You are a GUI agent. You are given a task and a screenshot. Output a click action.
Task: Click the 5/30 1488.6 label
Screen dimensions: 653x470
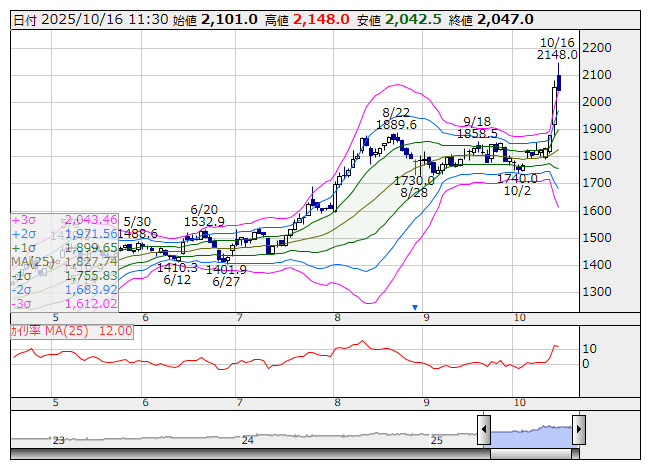coord(137,227)
